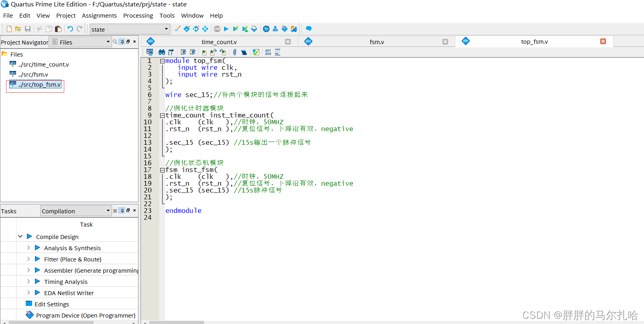This screenshot has width=644, height=324.
Task: Expand the Analysis & Synthesis task
Action: (x=29, y=248)
